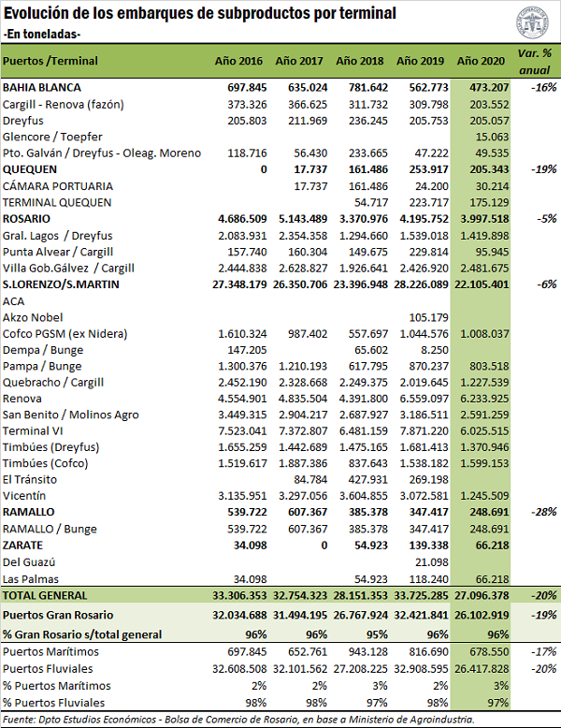Select the Año 2018 column header
Viewport: 561px width, 728px height.
[x=360, y=61]
